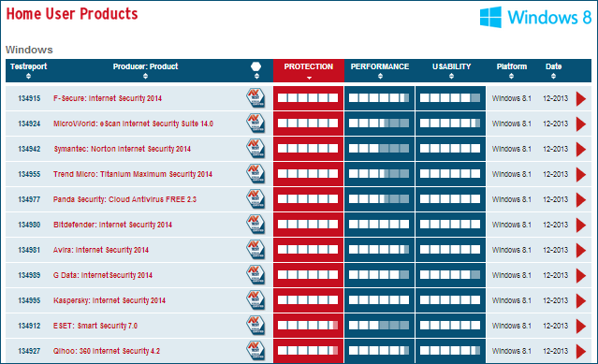Open Qihoo 360 report red arrow

pyautogui.click(x=580, y=351)
